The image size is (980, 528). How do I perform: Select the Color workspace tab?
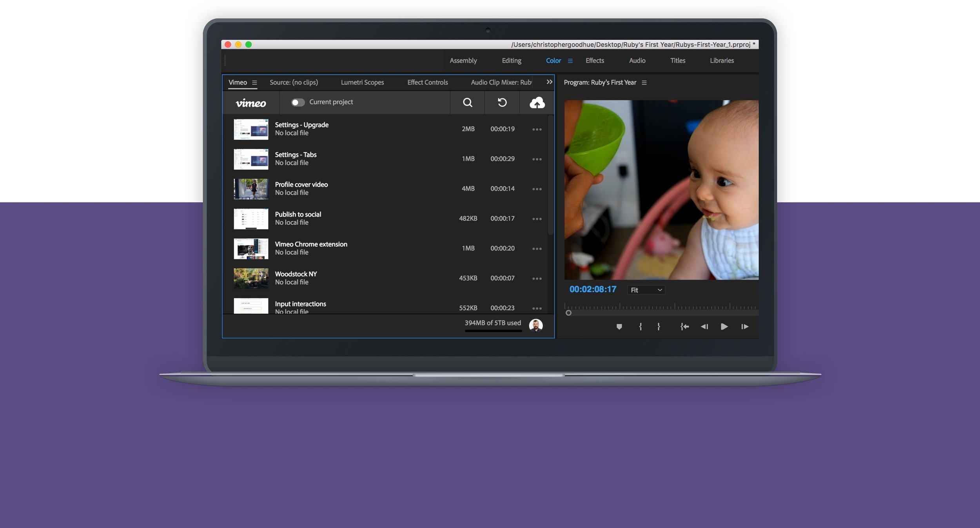tap(553, 60)
